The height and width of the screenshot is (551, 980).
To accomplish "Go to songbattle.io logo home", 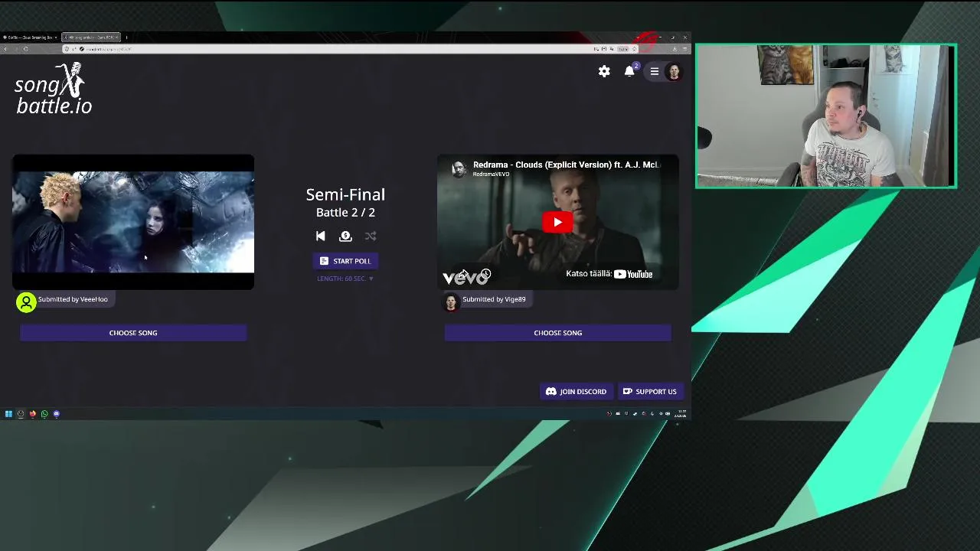I will click(x=54, y=89).
